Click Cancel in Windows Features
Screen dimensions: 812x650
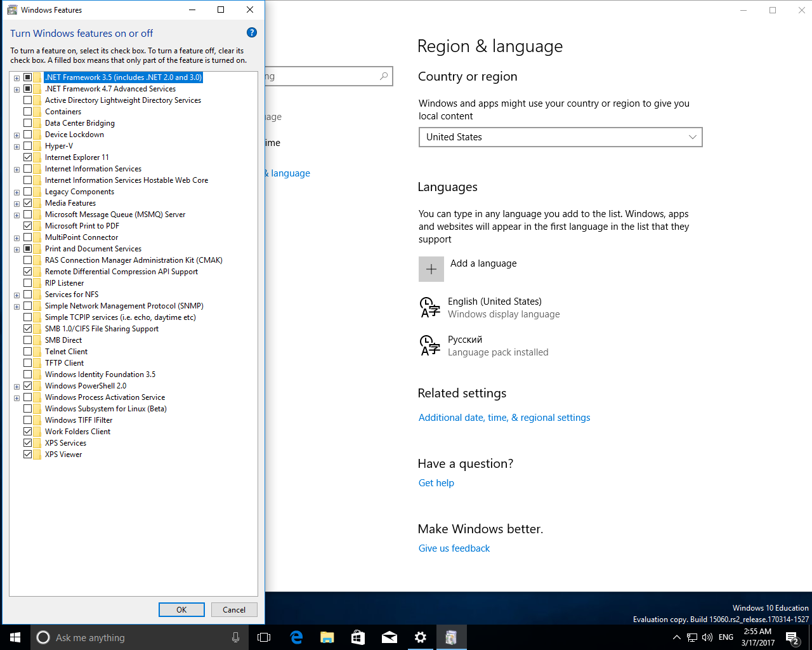pyautogui.click(x=234, y=609)
